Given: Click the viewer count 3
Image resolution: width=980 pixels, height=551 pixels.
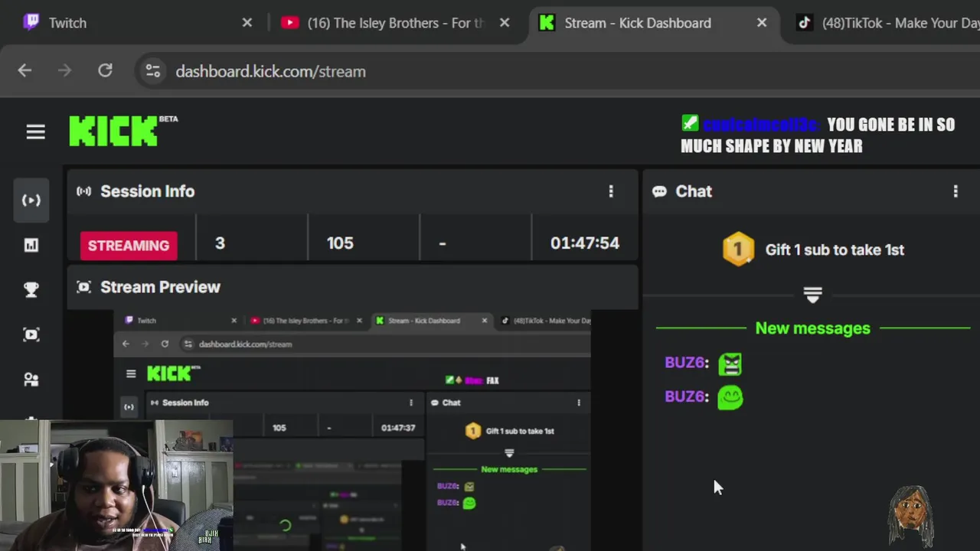Looking at the screenshot, I should (x=220, y=243).
